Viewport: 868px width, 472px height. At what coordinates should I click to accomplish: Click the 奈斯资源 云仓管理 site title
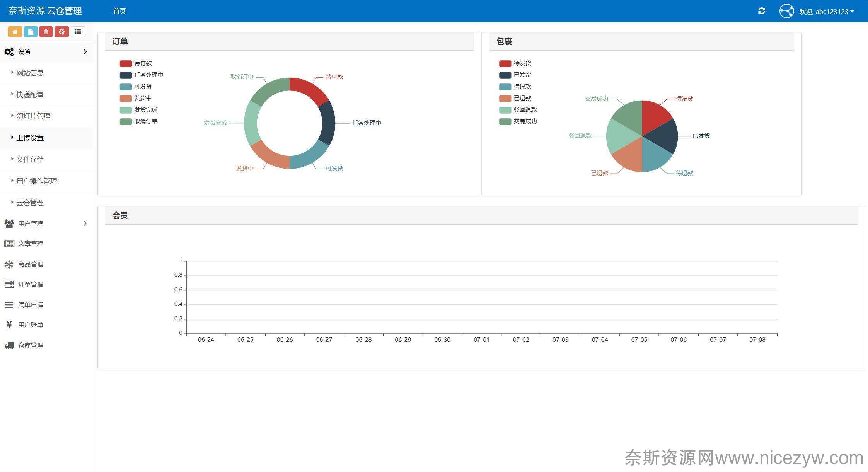click(x=45, y=11)
